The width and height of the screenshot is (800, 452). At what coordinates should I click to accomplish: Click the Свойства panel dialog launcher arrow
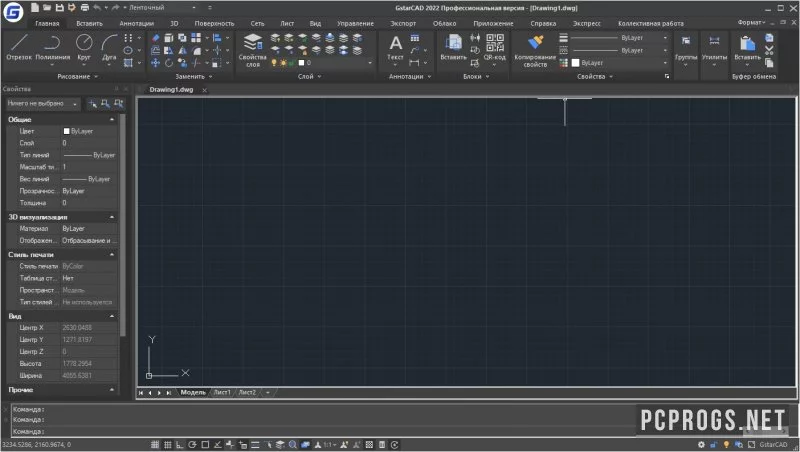(666, 77)
